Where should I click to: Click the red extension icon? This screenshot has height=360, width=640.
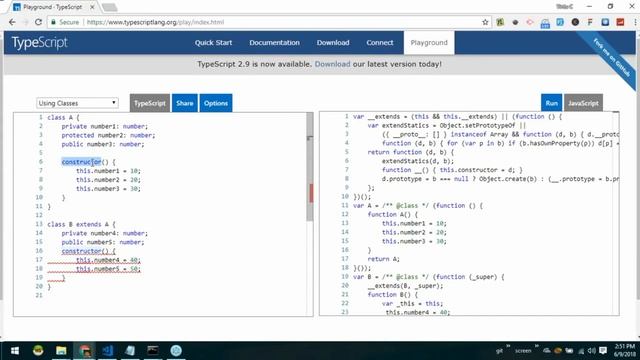coord(620,22)
